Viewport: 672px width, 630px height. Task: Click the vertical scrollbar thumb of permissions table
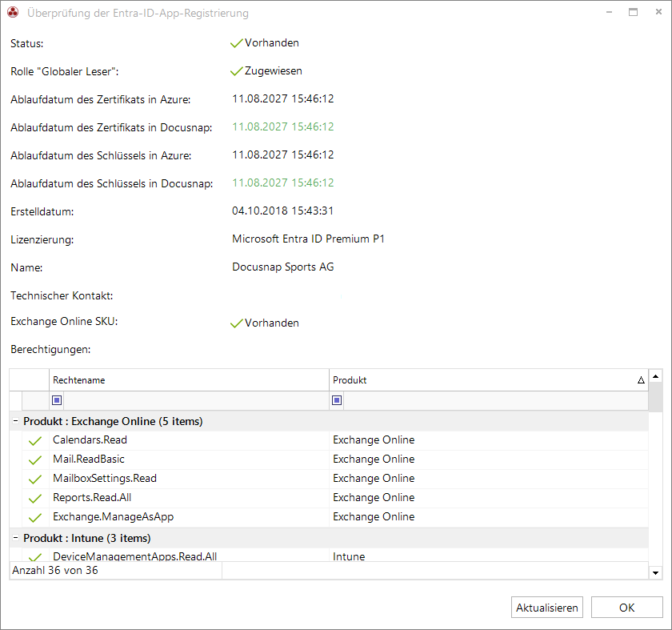[655, 398]
